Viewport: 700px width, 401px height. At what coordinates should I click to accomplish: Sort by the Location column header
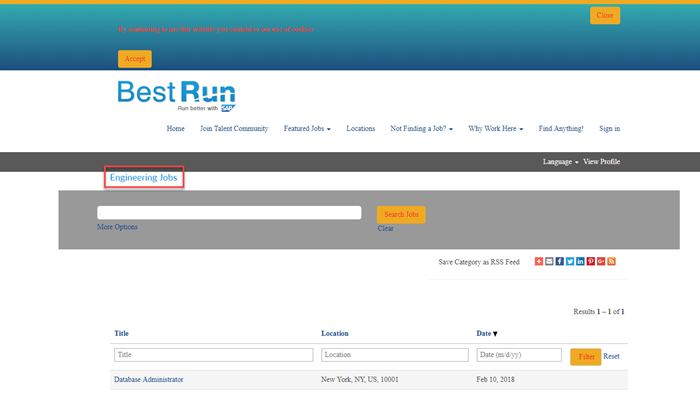coord(335,334)
